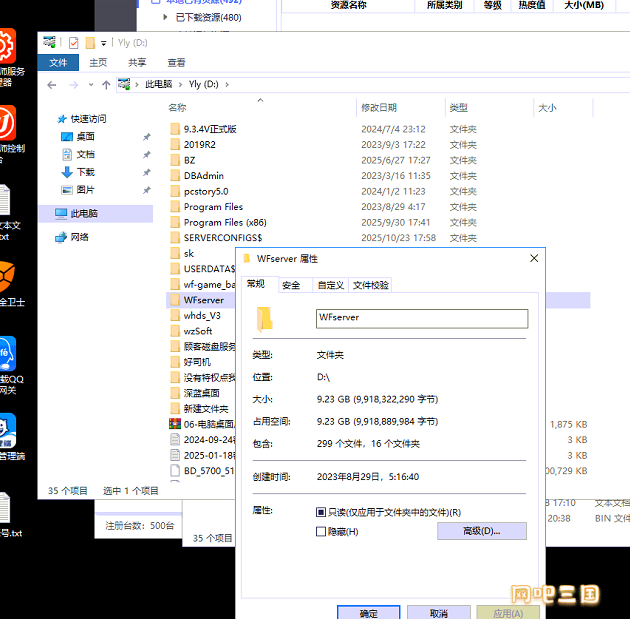Open 网络 (Network) in the sidebar
Viewport: 630px width, 619px height.
pos(79,237)
